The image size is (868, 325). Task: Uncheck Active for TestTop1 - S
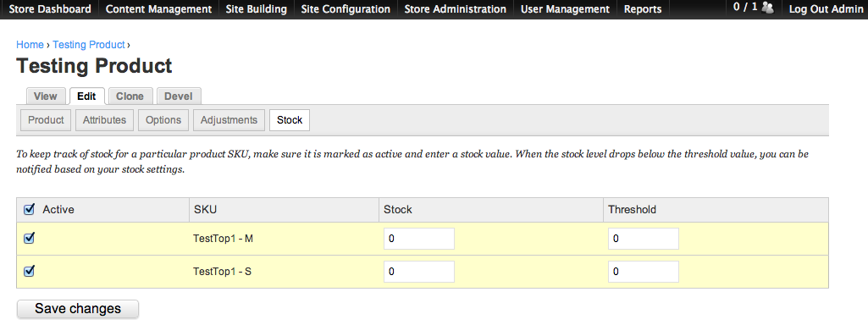[30, 272]
